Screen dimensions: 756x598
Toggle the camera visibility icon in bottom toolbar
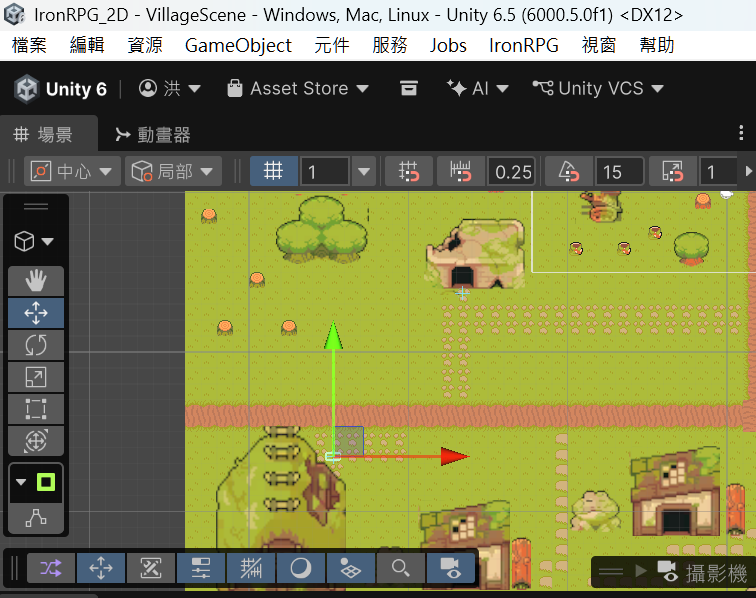pos(451,568)
